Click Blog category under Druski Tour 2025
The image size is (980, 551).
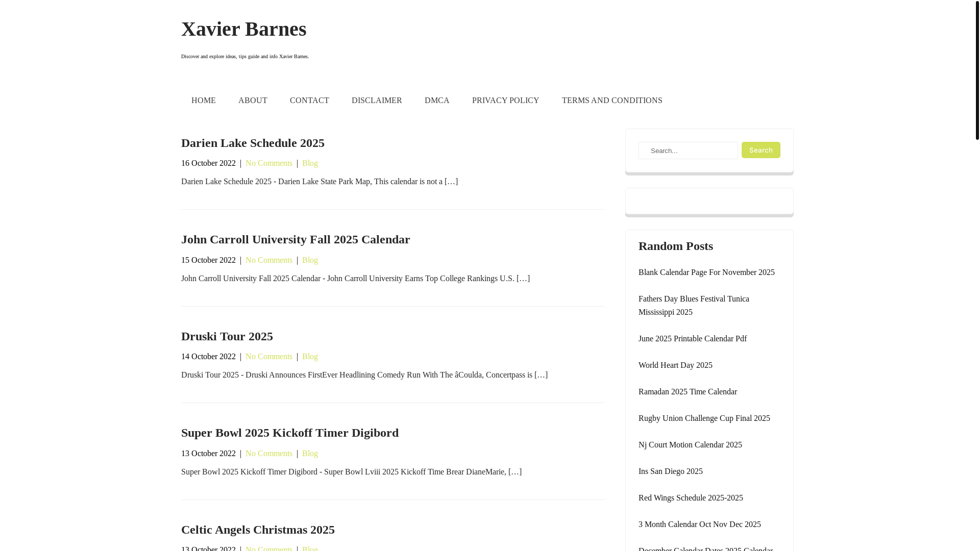[x=310, y=357]
